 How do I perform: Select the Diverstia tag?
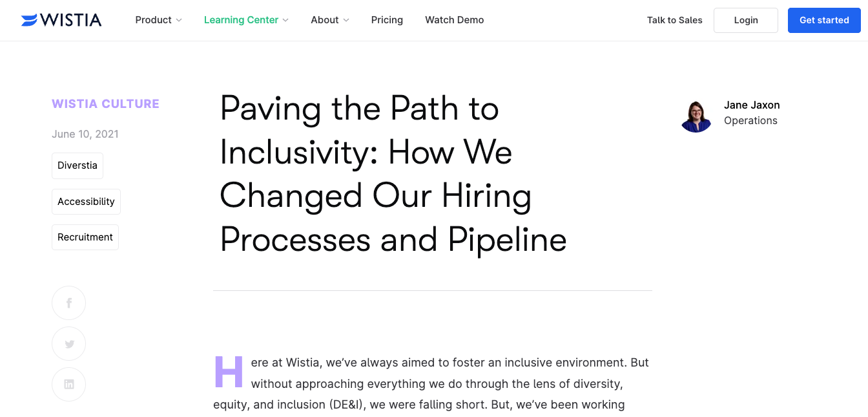tap(77, 166)
